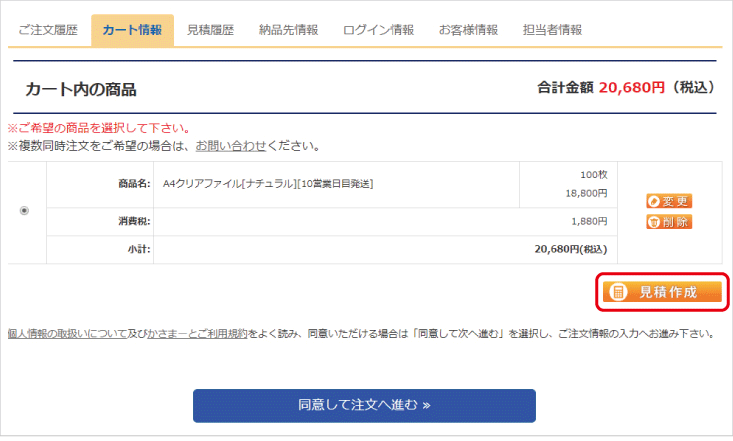Select the A4クリアファイル product radio button
The height and width of the screenshot is (441, 733).
[25, 211]
